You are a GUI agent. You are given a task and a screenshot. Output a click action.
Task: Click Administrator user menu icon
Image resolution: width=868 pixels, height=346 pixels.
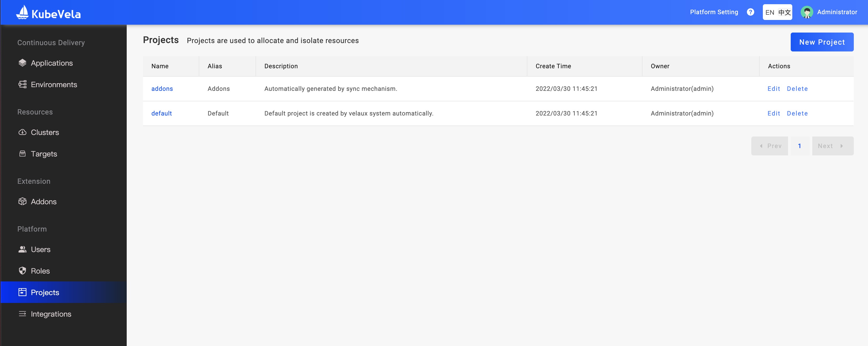[806, 12]
